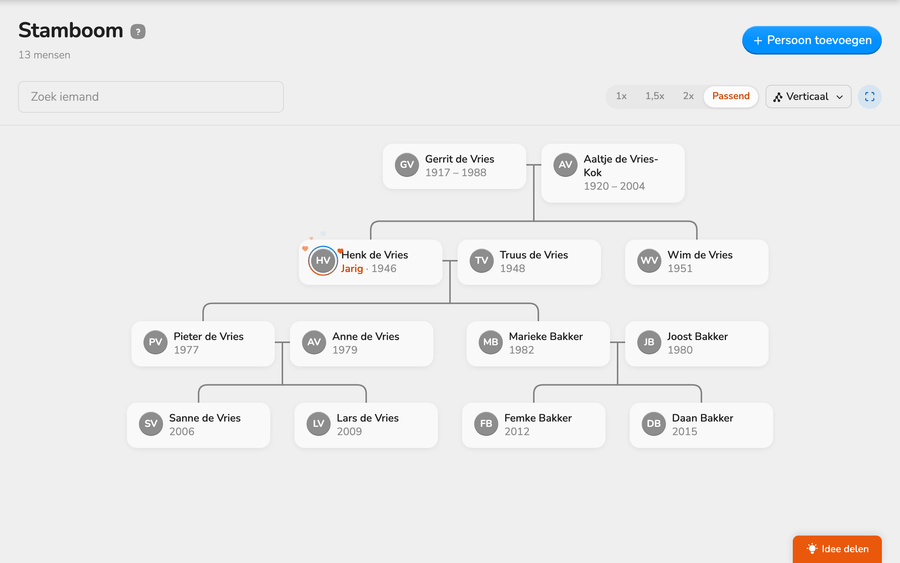Open the Anne de Vries name label
The height and width of the screenshot is (563, 900).
pos(366,336)
